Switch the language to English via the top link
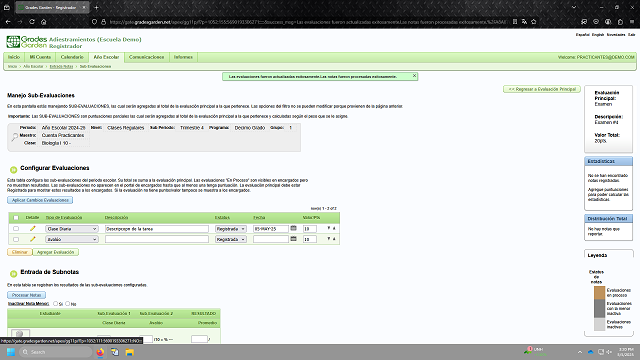This screenshot has width=640, height=360. 598,35
